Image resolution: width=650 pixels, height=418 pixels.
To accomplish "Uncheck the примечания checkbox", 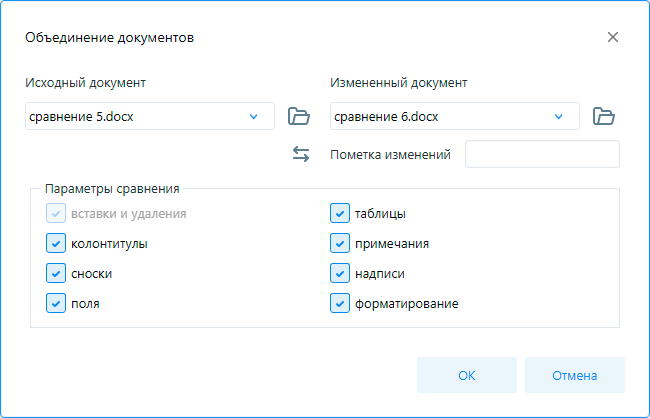I will coord(339,243).
